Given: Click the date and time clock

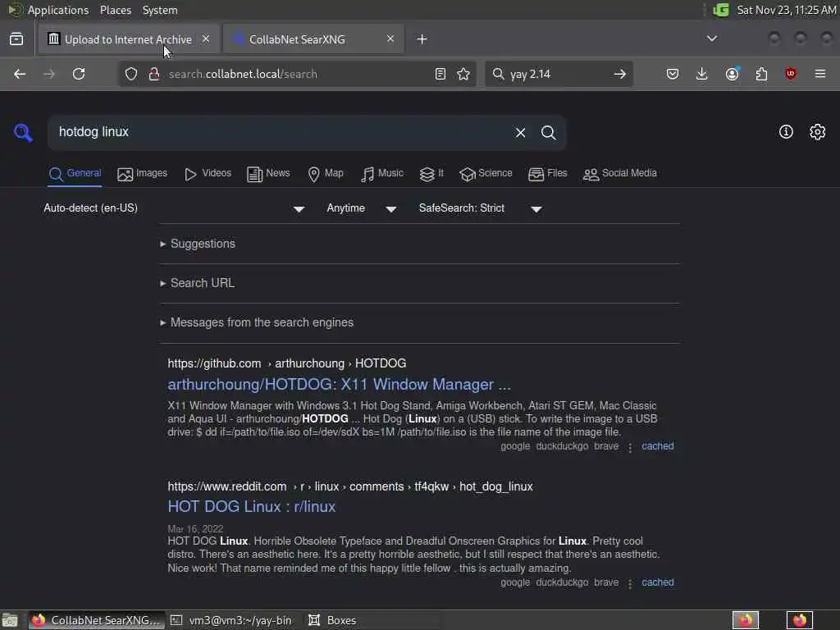Looking at the screenshot, I should click(786, 10).
